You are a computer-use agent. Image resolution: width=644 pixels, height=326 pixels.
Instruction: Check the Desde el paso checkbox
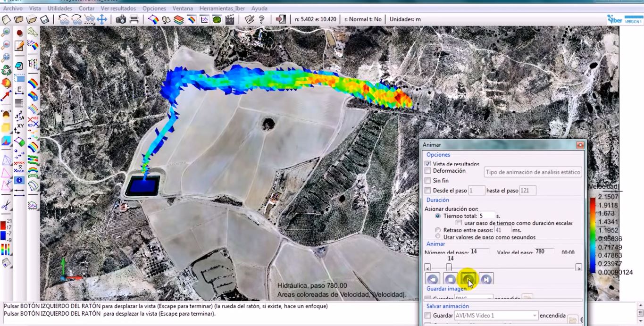[428, 191]
